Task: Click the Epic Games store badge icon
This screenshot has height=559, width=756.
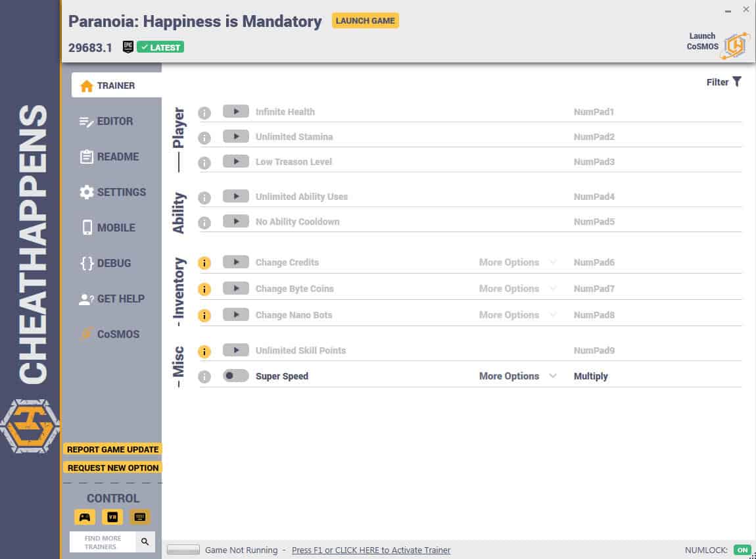Action: (128, 47)
